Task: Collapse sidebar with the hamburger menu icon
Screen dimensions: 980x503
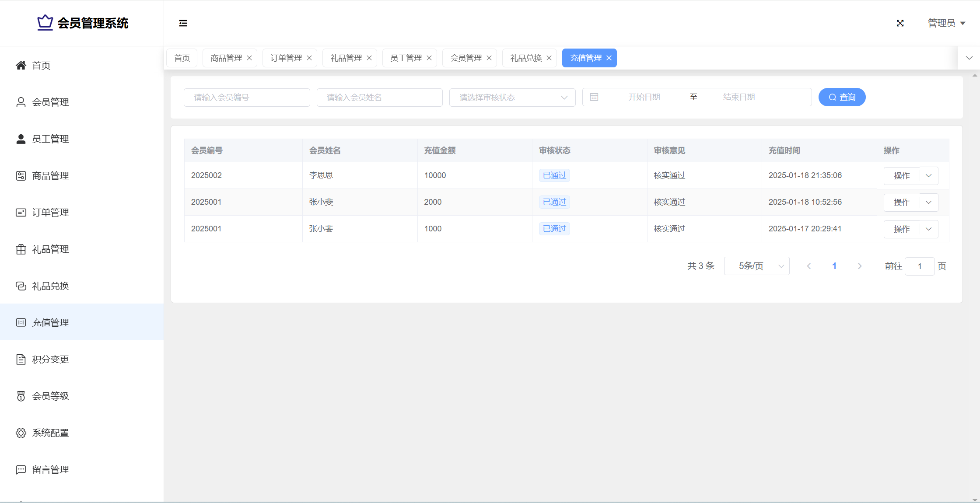Action: 183,23
